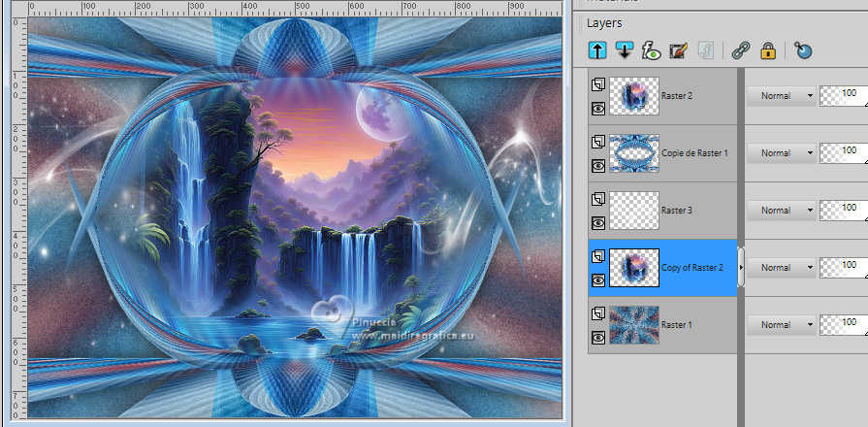Click the Layers panel title

604,23
